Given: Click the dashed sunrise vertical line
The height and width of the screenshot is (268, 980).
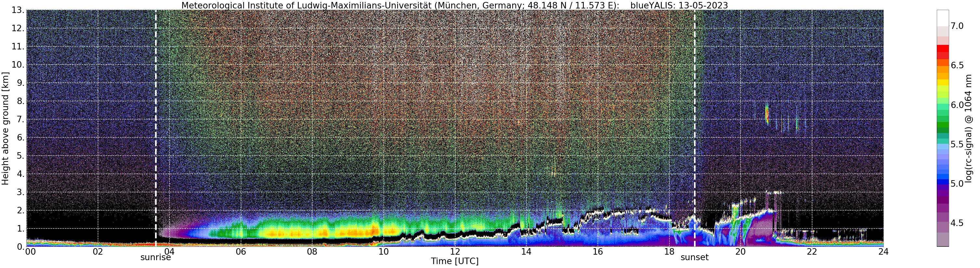Looking at the screenshot, I should pos(156,128).
